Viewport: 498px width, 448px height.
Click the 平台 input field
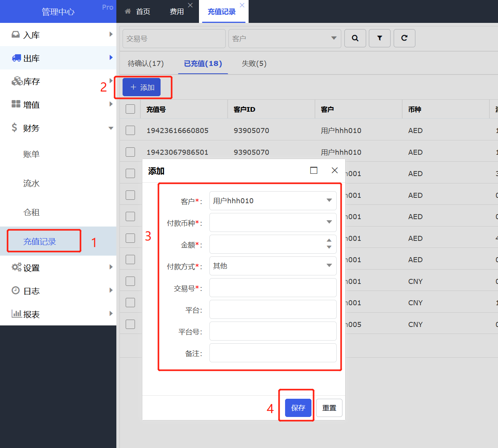(273, 309)
